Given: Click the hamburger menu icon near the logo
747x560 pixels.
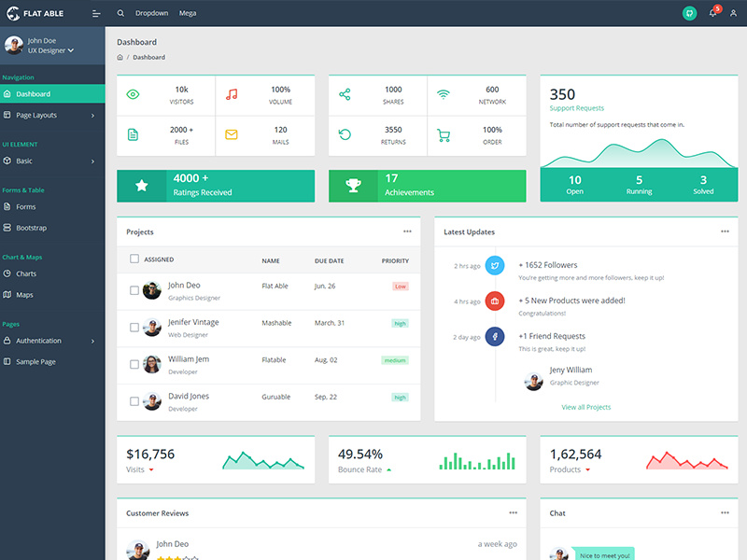Looking at the screenshot, I should (96, 13).
